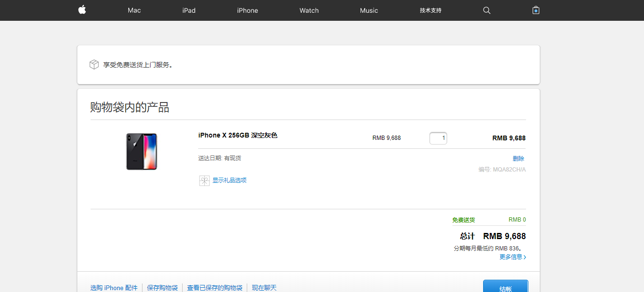Click the Apple logo home icon

(x=82, y=10)
